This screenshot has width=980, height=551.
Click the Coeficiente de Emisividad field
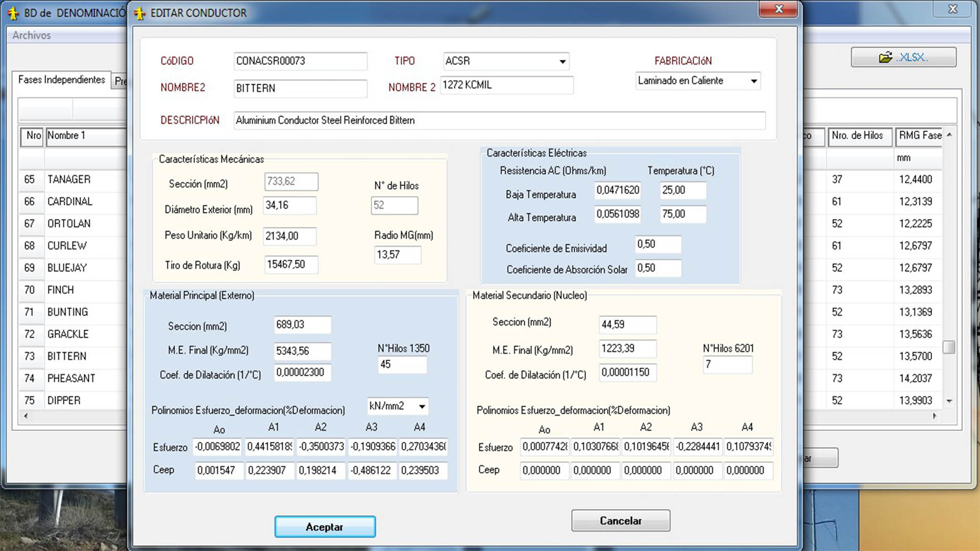(x=657, y=244)
